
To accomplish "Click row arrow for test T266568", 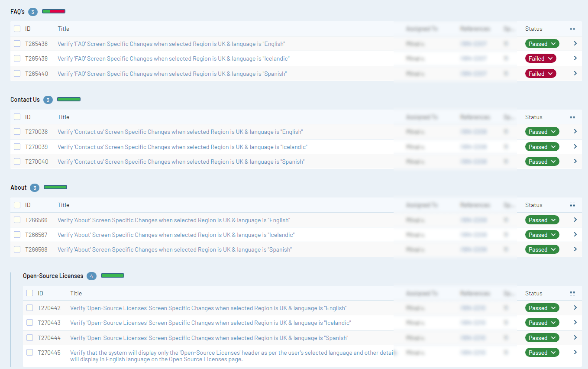I will coord(575,249).
